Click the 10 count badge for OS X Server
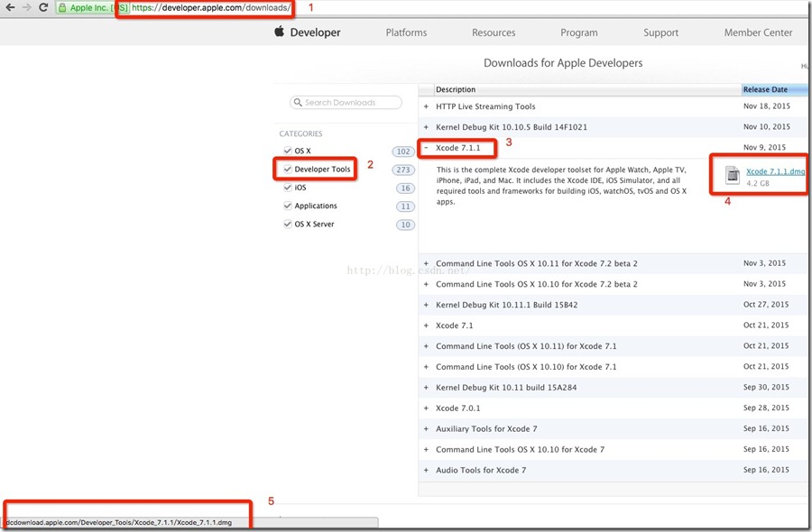 (x=405, y=225)
